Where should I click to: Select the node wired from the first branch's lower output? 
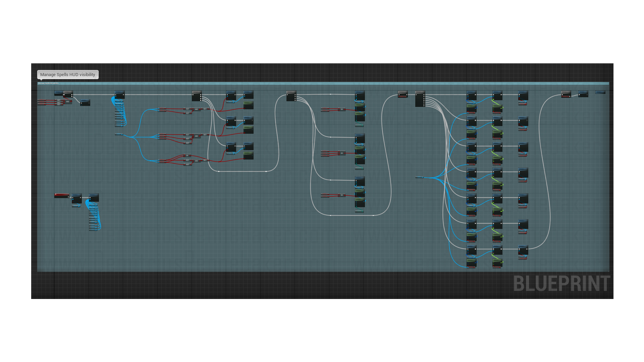click(x=85, y=103)
